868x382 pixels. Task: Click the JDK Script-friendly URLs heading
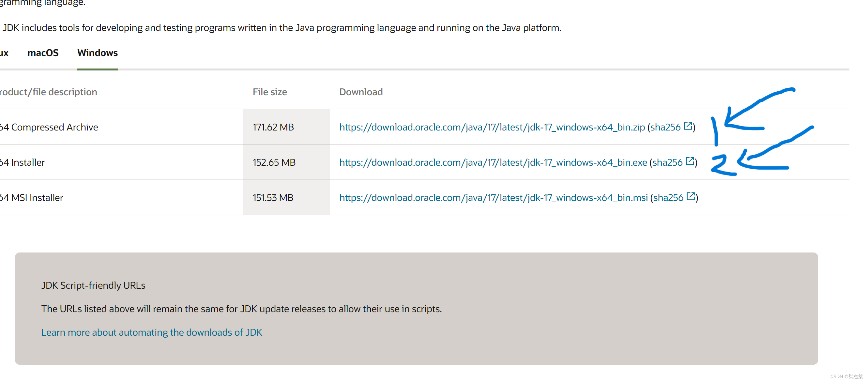93,285
